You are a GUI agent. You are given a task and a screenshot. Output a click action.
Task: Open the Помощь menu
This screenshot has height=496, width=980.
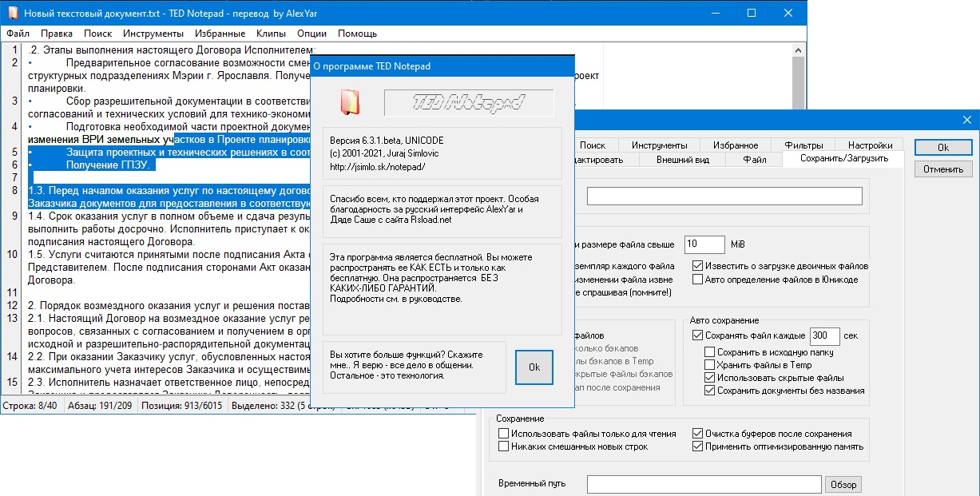(357, 34)
